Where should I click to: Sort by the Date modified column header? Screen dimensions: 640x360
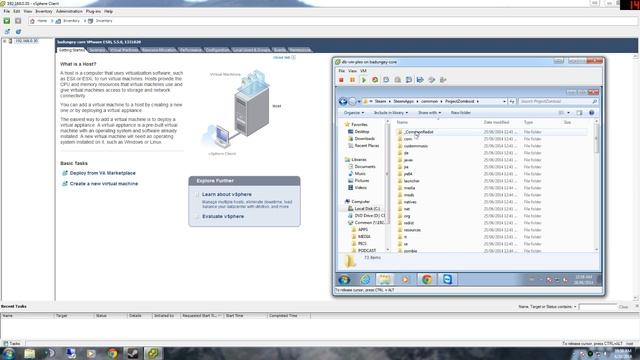496,122
